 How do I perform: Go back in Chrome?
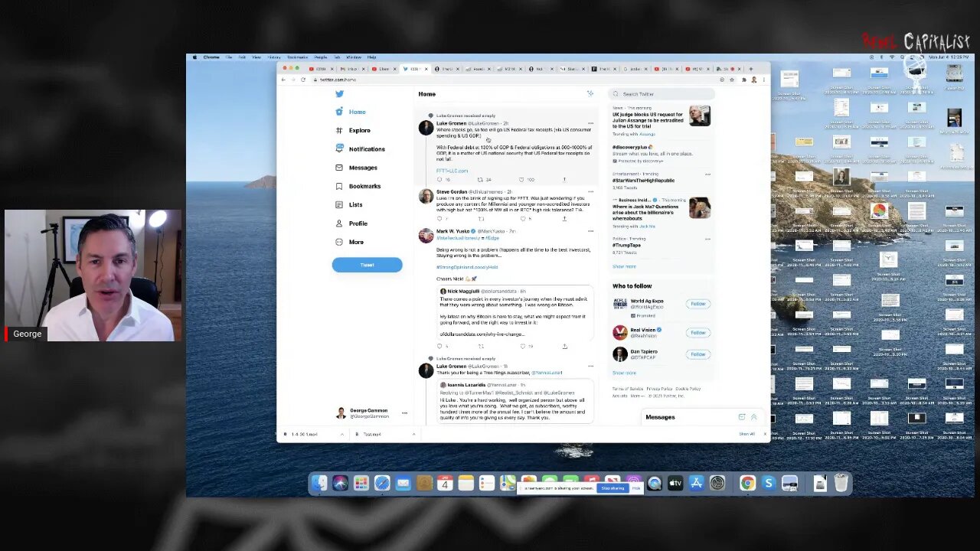[283, 80]
